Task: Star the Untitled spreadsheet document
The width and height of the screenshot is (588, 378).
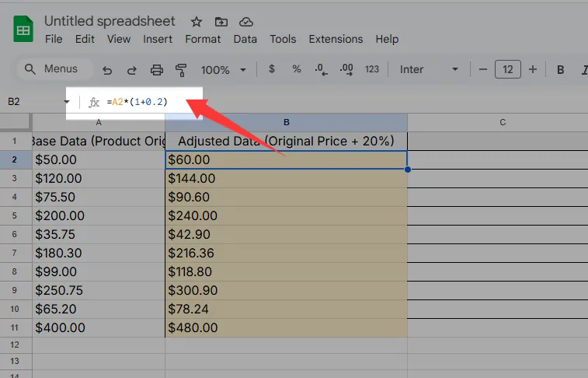Action: pyautogui.click(x=197, y=22)
